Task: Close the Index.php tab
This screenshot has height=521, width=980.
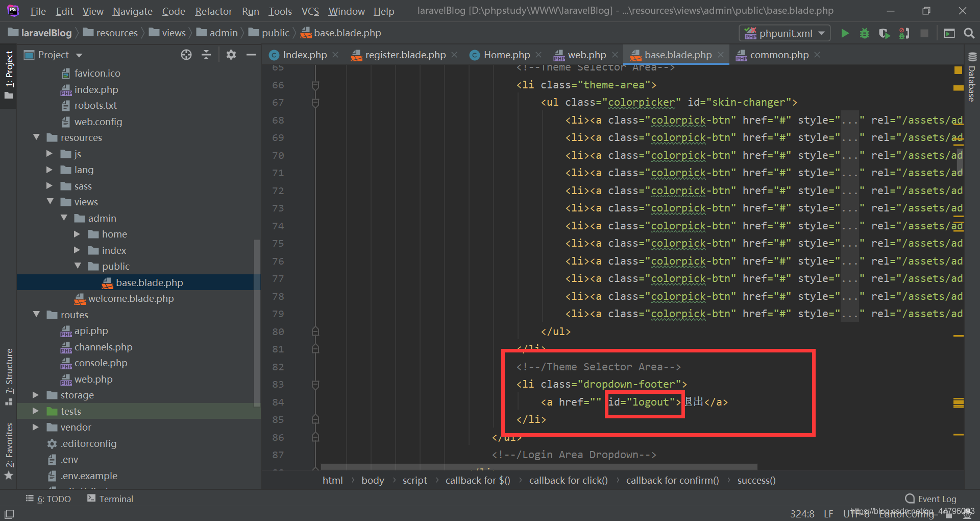Action: click(x=335, y=55)
